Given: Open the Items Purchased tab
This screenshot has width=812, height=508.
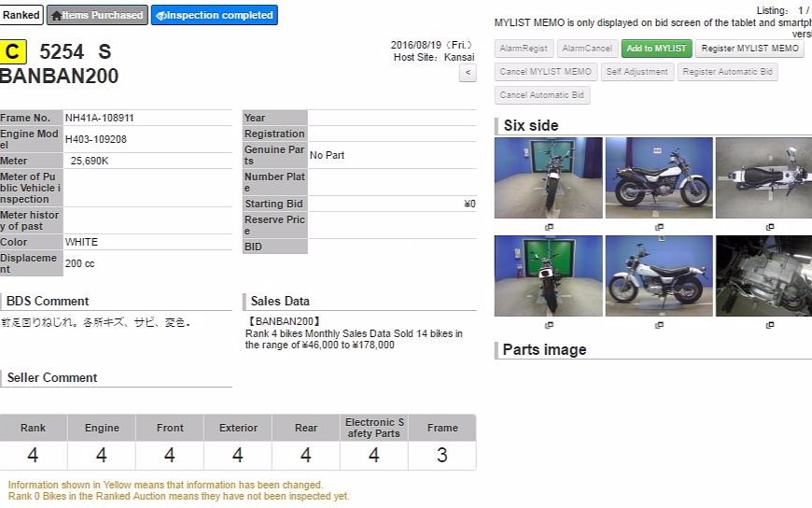Looking at the screenshot, I should (x=97, y=15).
